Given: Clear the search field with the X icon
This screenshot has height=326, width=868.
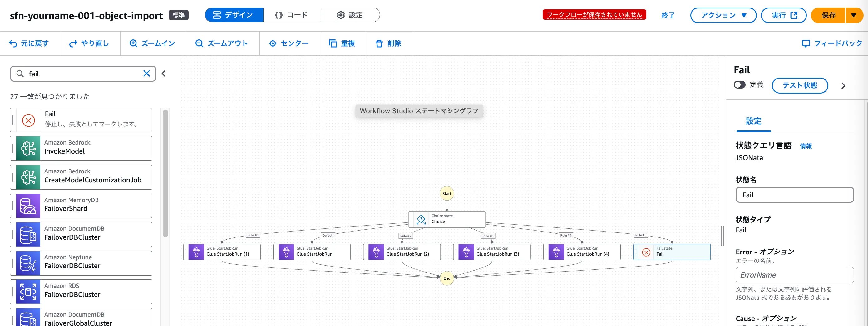Looking at the screenshot, I should pyautogui.click(x=146, y=74).
